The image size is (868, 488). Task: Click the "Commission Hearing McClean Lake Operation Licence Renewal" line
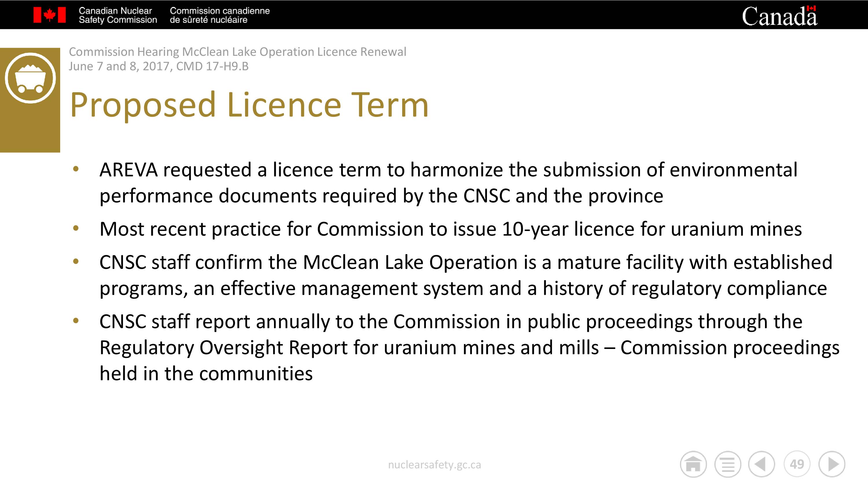(238, 51)
